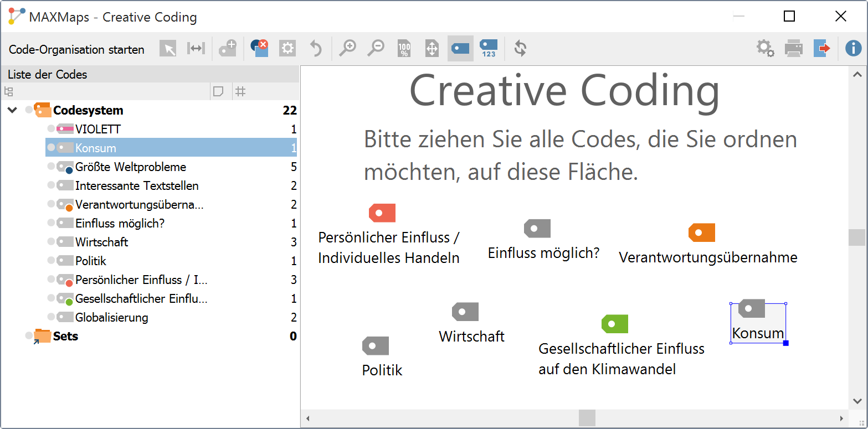The width and height of the screenshot is (868, 429).
Task: Toggle activation dot for Politik row
Action: coord(51,261)
